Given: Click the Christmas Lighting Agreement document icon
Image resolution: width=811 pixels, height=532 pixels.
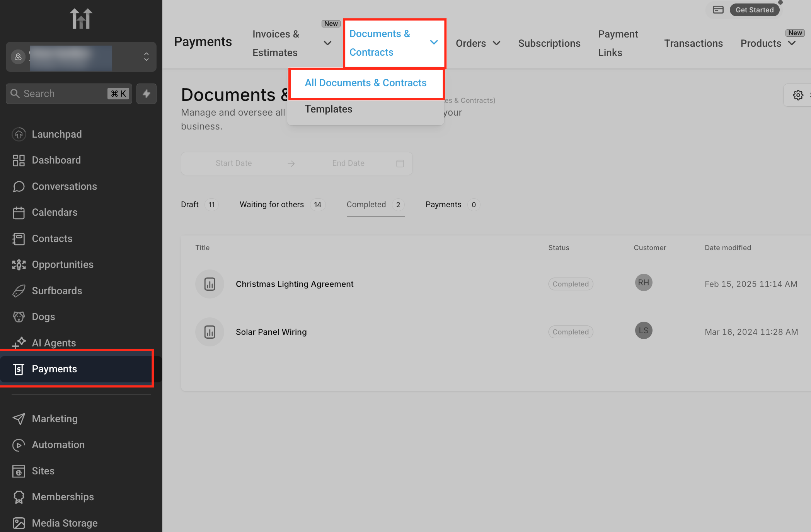Looking at the screenshot, I should [210, 284].
